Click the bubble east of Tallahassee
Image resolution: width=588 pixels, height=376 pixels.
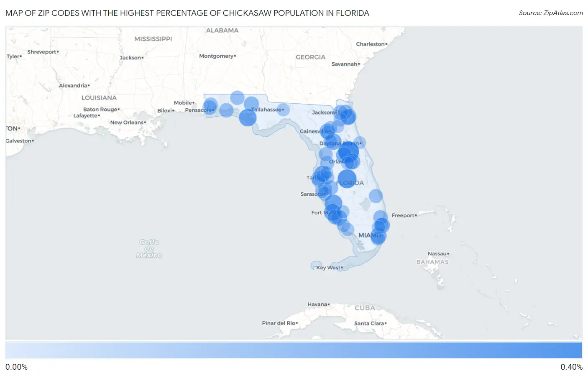click(283, 110)
